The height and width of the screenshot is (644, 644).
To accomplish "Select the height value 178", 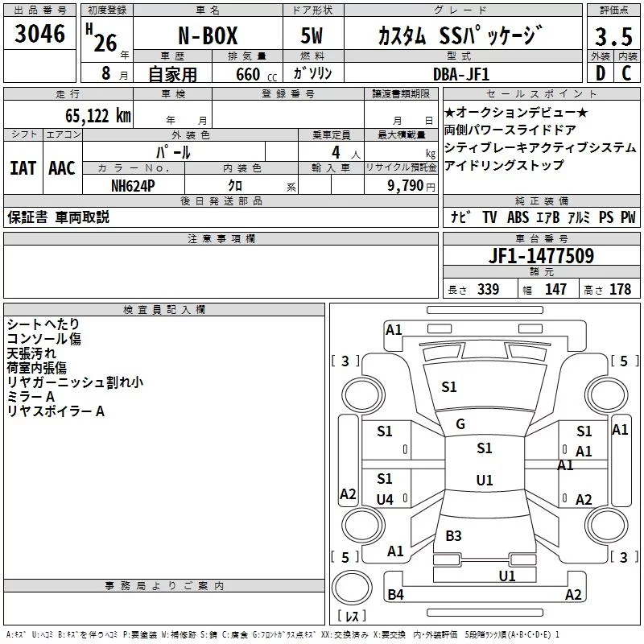I will 620,289.
